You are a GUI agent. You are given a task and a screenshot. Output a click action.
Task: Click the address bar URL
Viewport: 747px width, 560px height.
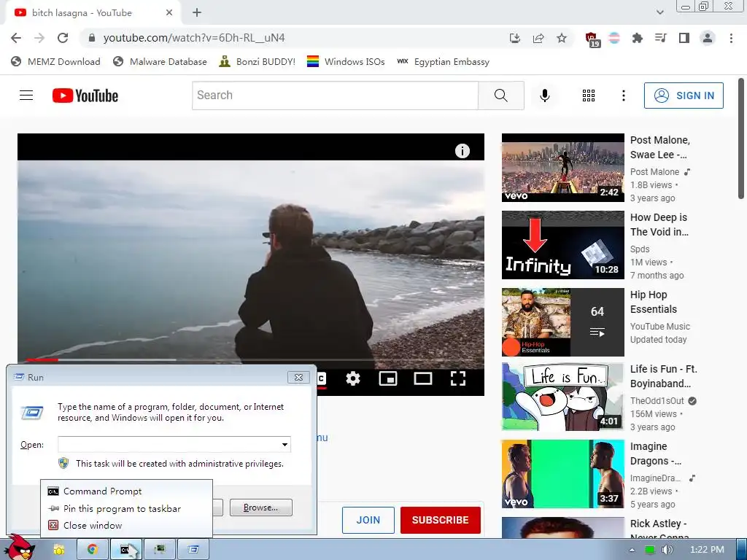194,38
